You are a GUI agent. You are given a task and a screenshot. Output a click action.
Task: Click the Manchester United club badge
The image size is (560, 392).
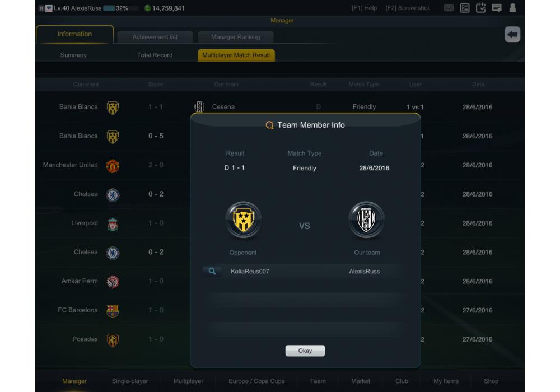click(113, 166)
